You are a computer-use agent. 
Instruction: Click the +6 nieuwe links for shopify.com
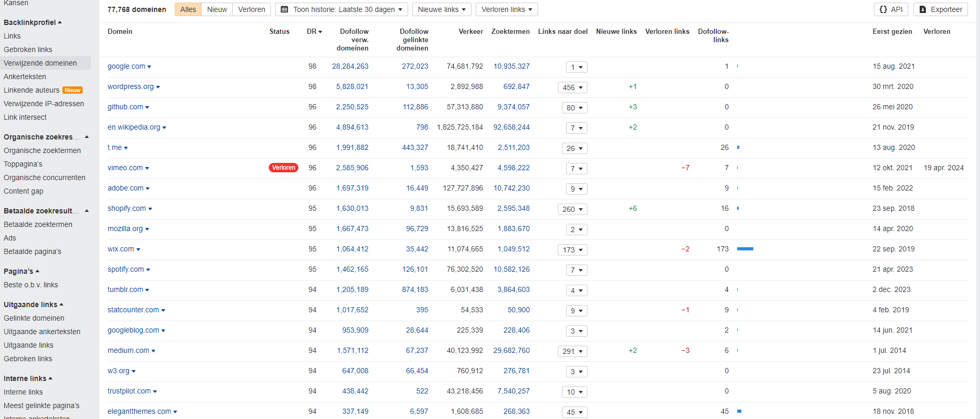633,208
